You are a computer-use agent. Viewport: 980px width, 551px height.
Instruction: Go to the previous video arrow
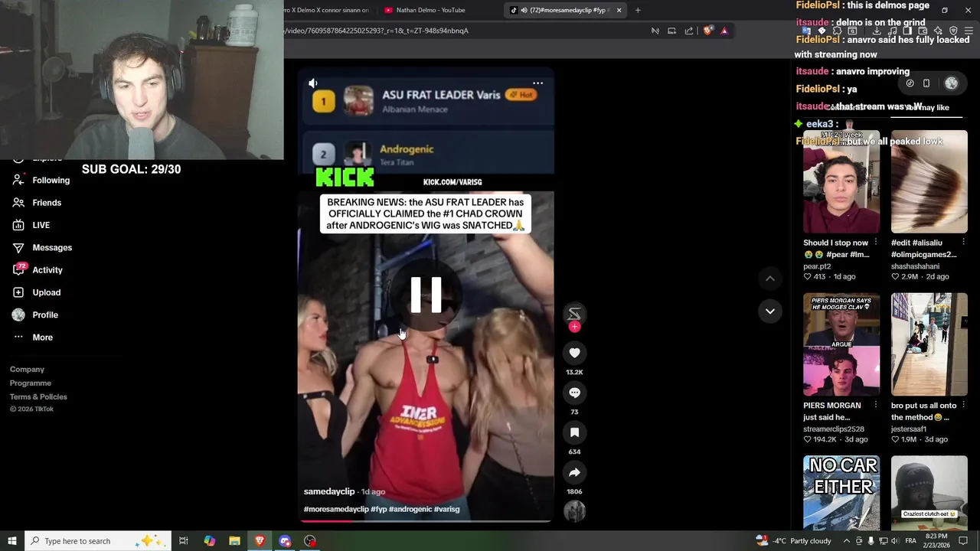[x=770, y=279]
